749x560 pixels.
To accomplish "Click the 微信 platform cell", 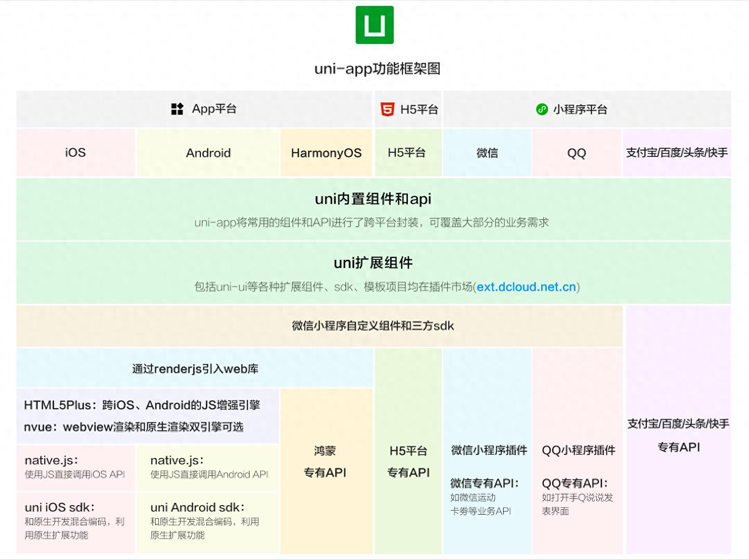I will [x=486, y=153].
